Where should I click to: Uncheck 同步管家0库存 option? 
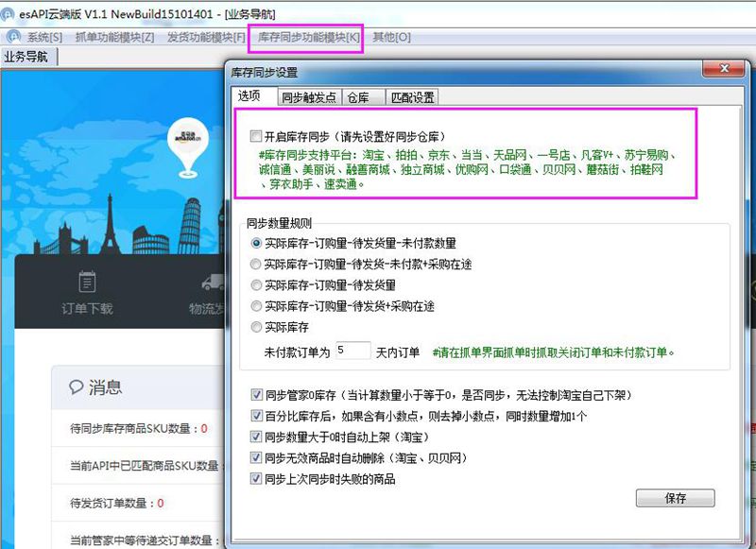click(256, 395)
